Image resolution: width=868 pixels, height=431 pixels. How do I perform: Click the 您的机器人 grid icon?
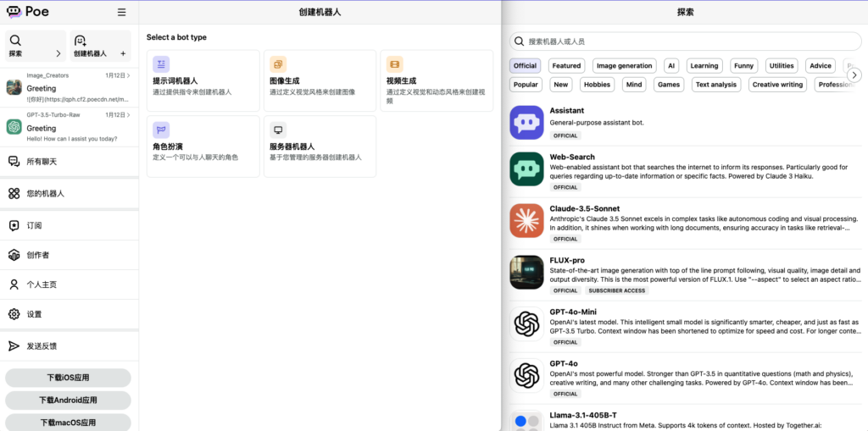coord(14,194)
